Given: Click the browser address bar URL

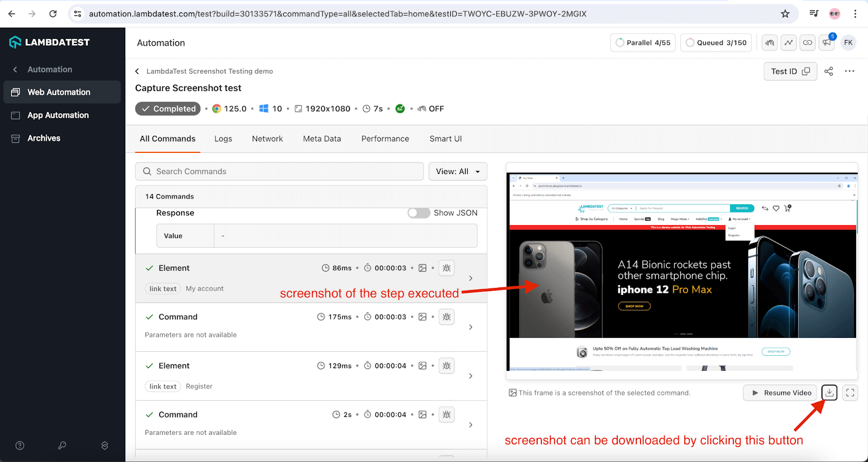Looking at the screenshot, I should [337, 14].
